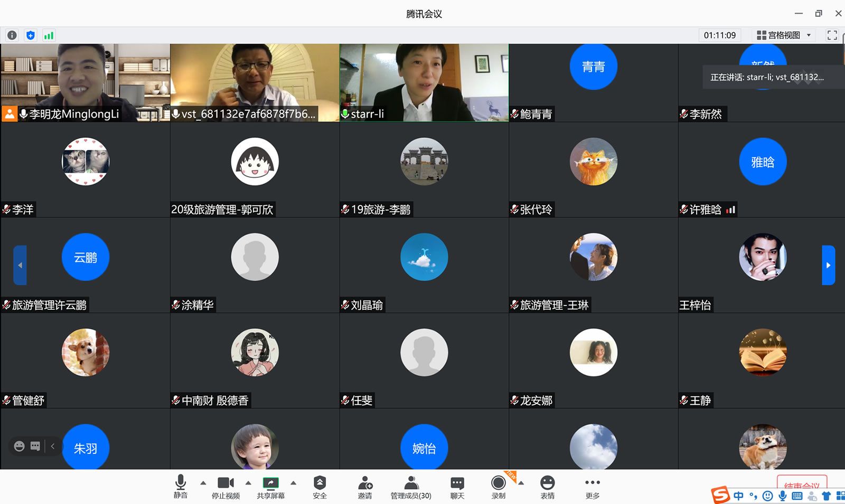Toggle Chinese input mode 中 icon
Viewport: 845px width, 504px height.
point(738,496)
